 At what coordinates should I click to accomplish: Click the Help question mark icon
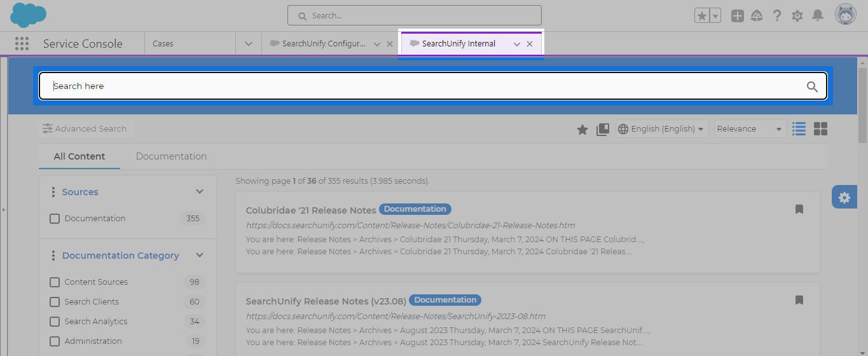pyautogui.click(x=776, y=16)
